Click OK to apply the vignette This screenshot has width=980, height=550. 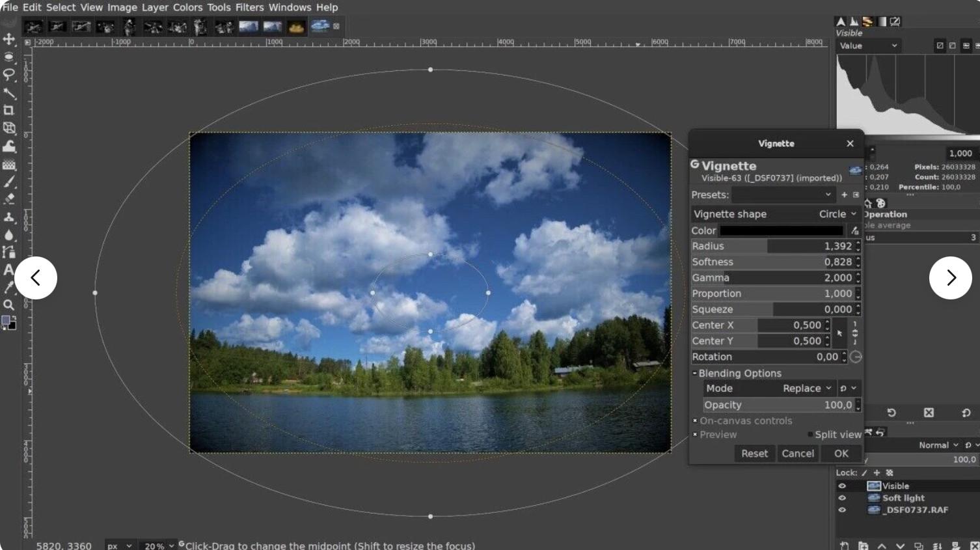click(841, 454)
